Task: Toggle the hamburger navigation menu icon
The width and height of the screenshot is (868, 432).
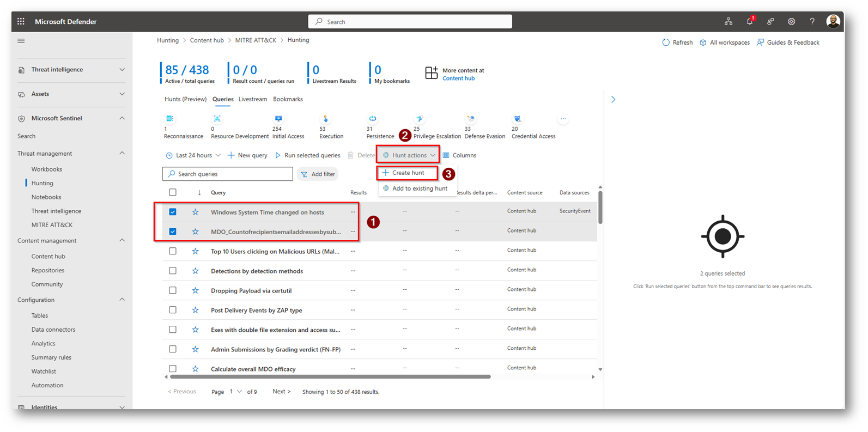Action: [x=21, y=41]
